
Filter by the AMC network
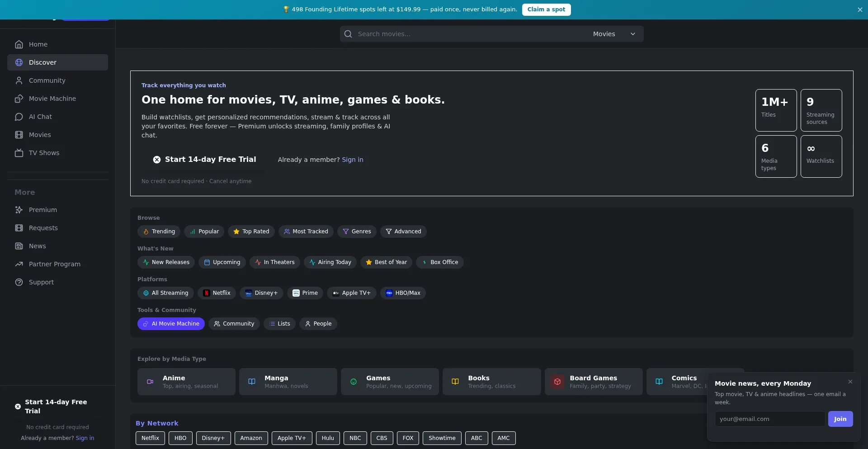[x=504, y=438]
